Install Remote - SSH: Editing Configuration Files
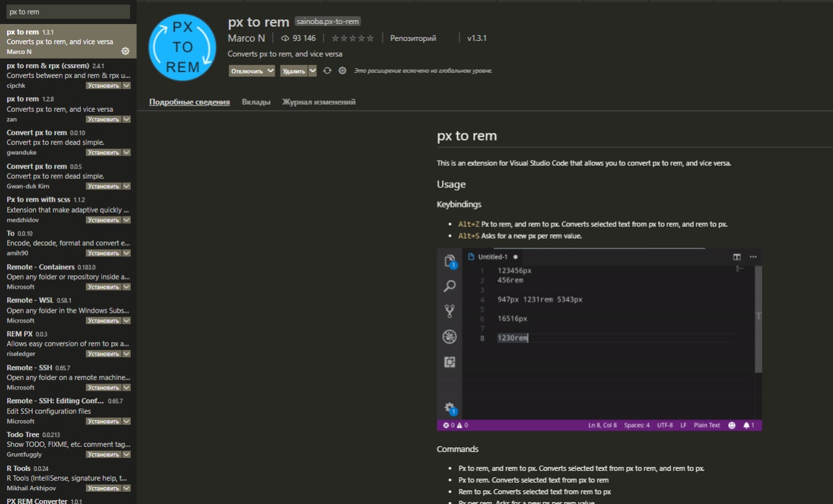The image size is (833, 504). coord(103,421)
